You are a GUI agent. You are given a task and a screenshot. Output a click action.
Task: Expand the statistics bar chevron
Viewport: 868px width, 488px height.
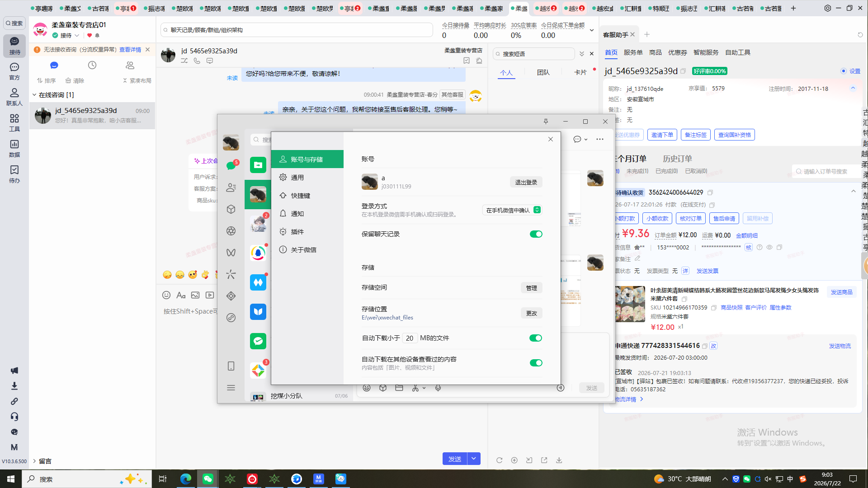[592, 30]
